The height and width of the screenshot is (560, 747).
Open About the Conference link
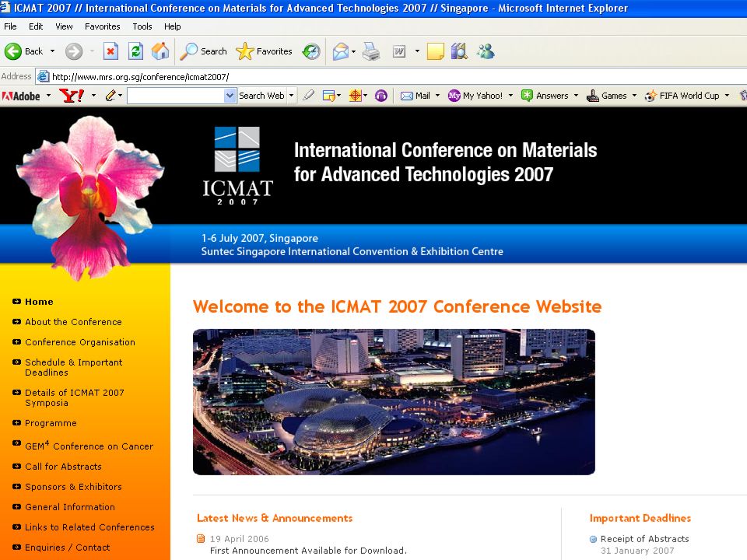(73, 322)
